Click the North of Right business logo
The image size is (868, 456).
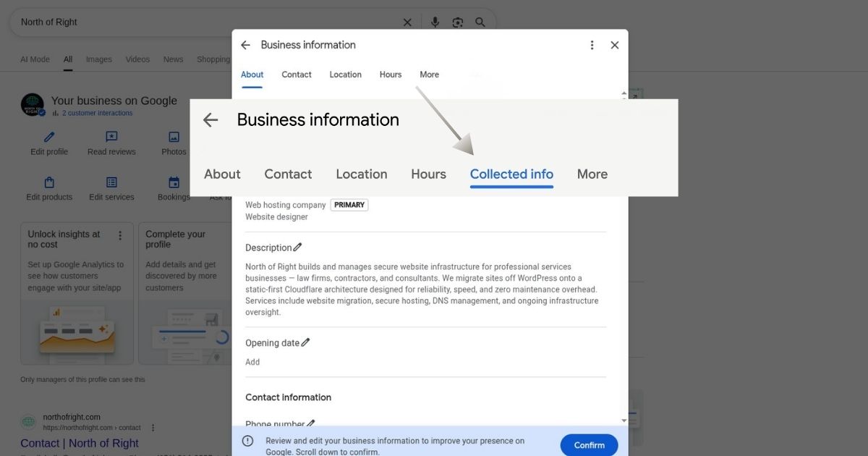[x=33, y=105]
